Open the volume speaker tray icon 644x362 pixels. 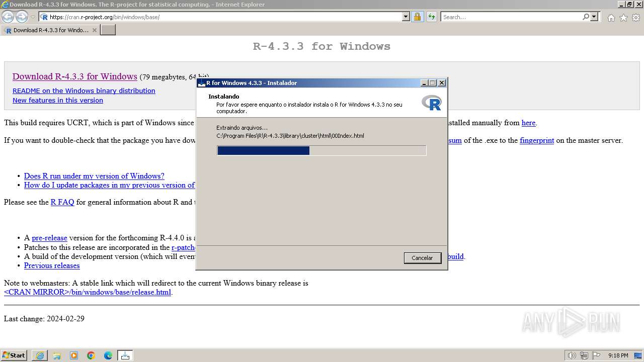pyautogui.click(x=572, y=355)
